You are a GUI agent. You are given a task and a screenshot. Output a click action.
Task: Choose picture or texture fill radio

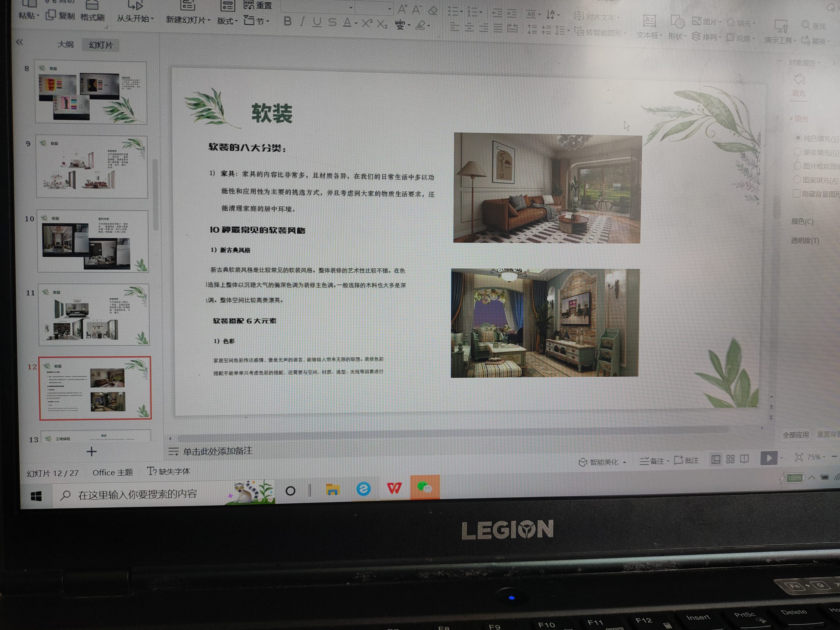pos(797,166)
